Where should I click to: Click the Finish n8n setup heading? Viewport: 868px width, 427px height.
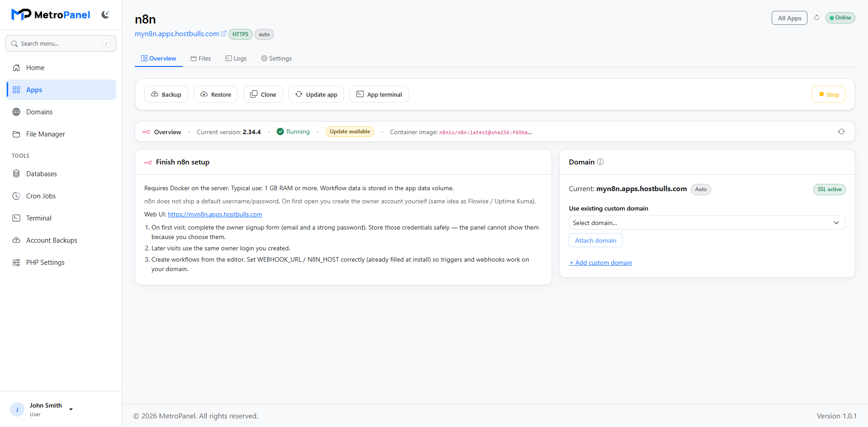tap(183, 162)
